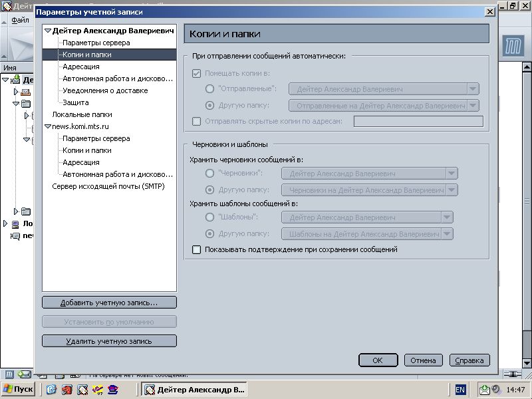Screen dimensions: 532x399
Task: Select the "Черновики" radio button
Action: pos(209,173)
